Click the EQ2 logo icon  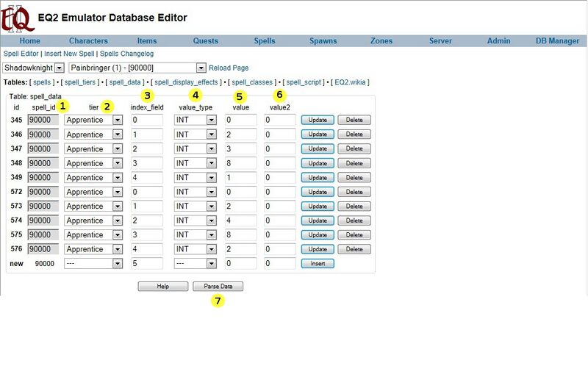pyautogui.click(x=17, y=18)
